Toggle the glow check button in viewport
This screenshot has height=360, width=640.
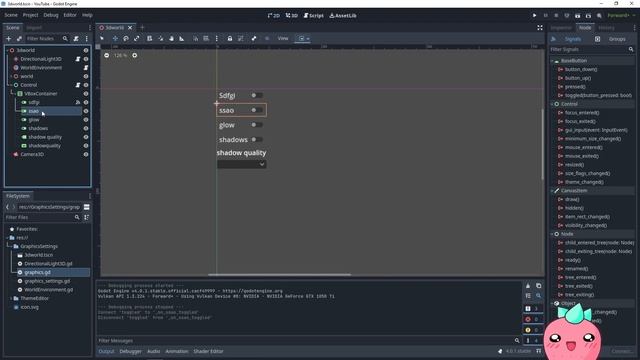(x=257, y=124)
